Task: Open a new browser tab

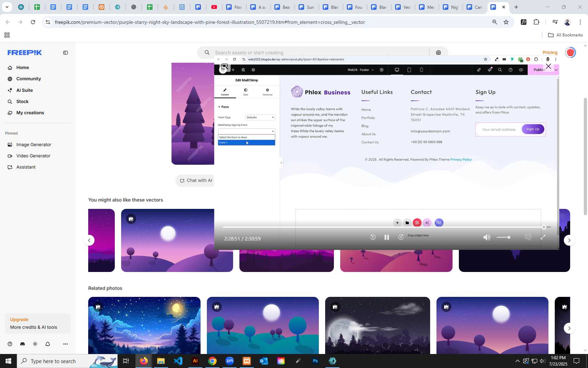Action: click(x=516, y=7)
